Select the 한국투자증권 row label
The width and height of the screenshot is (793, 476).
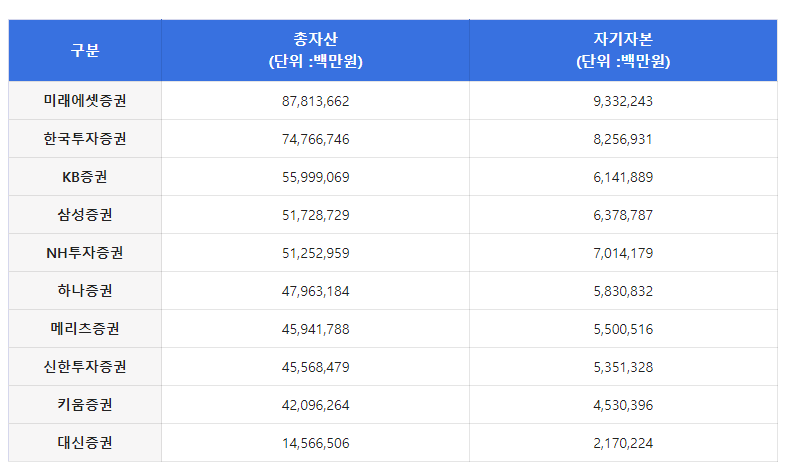[84, 139]
